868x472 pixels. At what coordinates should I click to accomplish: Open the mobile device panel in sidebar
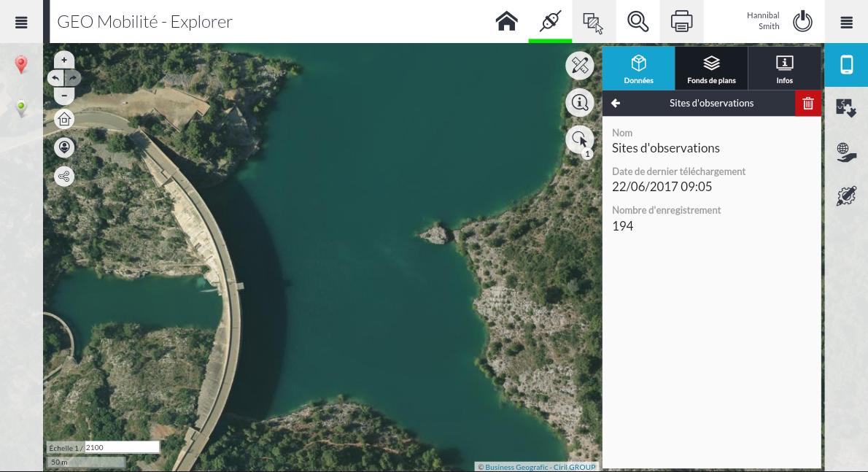tap(846, 65)
